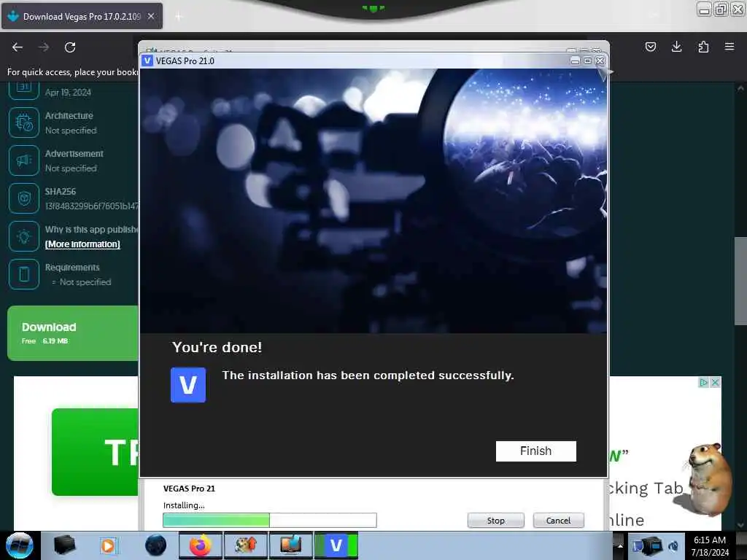Click the Advertisement megaphone icon
This screenshot has width=747, height=560.
pyautogui.click(x=24, y=160)
